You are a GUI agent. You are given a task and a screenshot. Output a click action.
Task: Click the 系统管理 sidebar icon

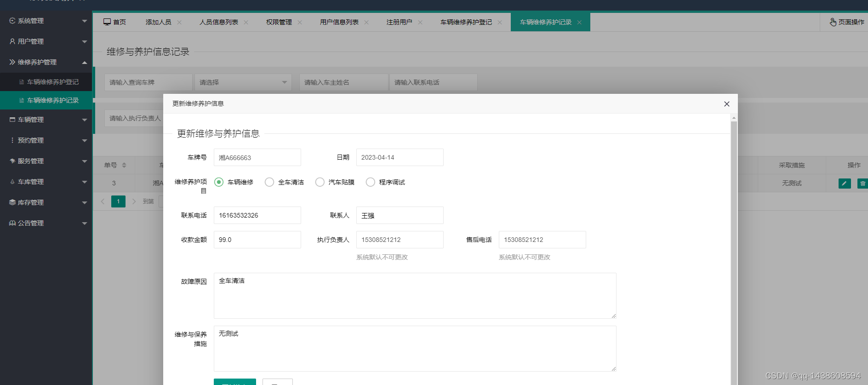[x=12, y=21]
